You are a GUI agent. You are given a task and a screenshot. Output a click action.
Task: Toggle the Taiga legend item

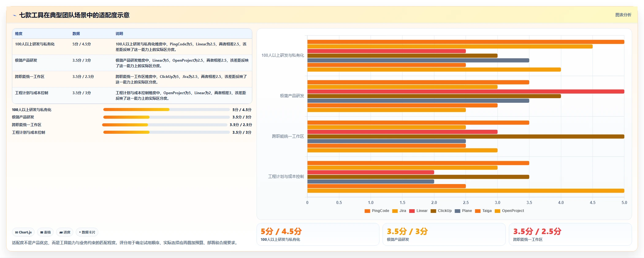tap(483, 211)
